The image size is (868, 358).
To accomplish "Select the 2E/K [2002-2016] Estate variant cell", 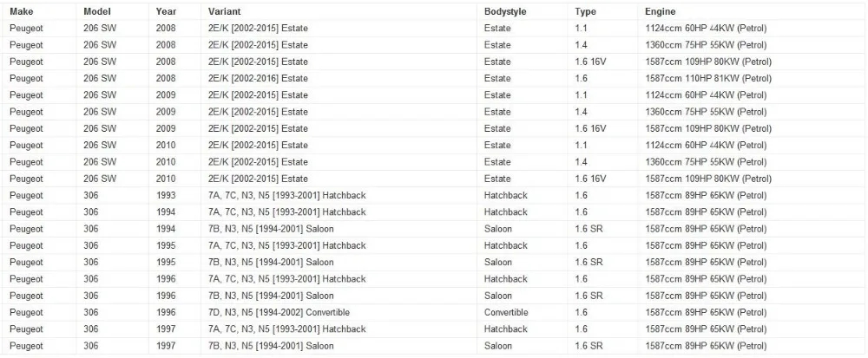I will point(339,79).
